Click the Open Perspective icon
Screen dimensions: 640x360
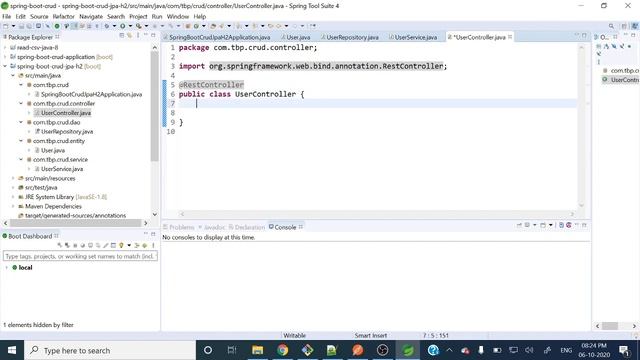pyautogui.click(x=624, y=26)
